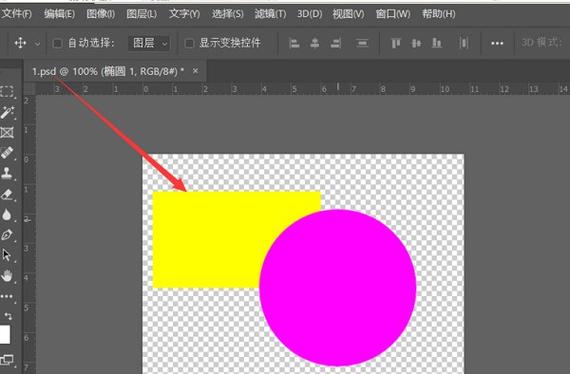Select the Frame tool
Screen dimensions: 570x374
point(7,132)
